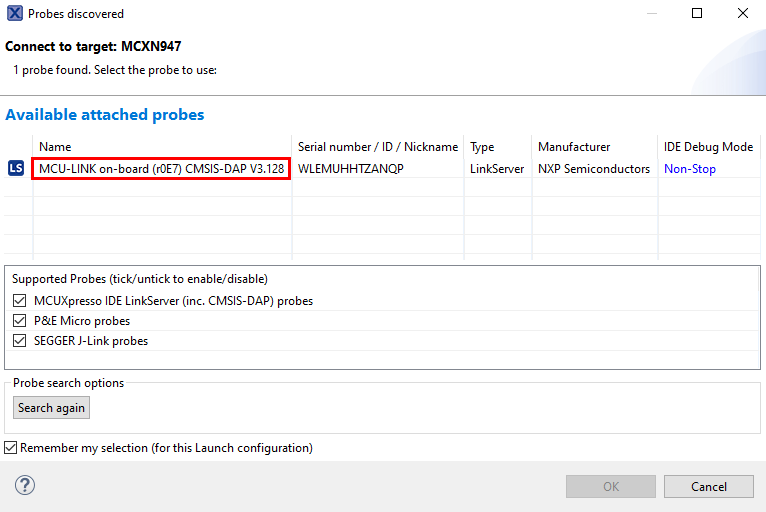766x512 pixels.
Task: Click the help question mark icon
Action: click(25, 486)
